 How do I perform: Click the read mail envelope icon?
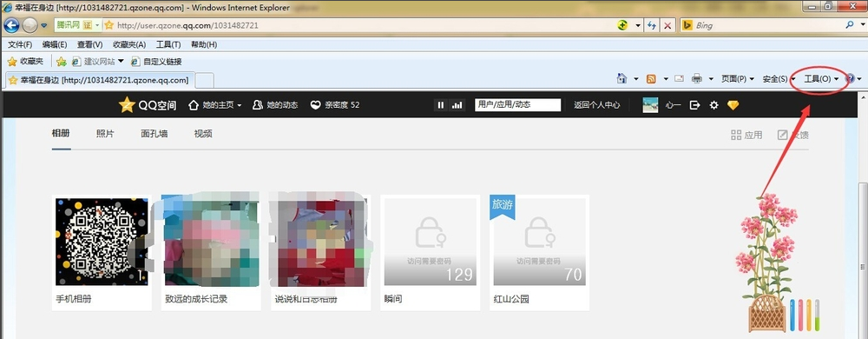coord(680,78)
